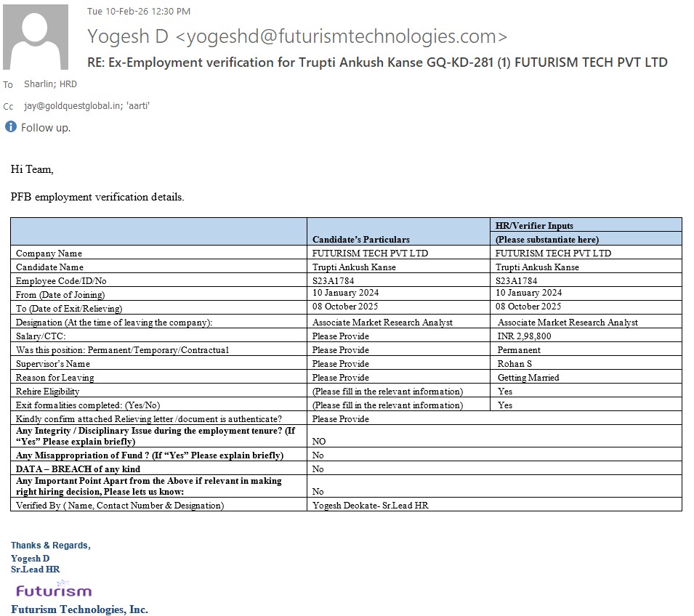The width and height of the screenshot is (694, 616).
Task: Click 'Getting Married' reason value
Action: click(528, 378)
